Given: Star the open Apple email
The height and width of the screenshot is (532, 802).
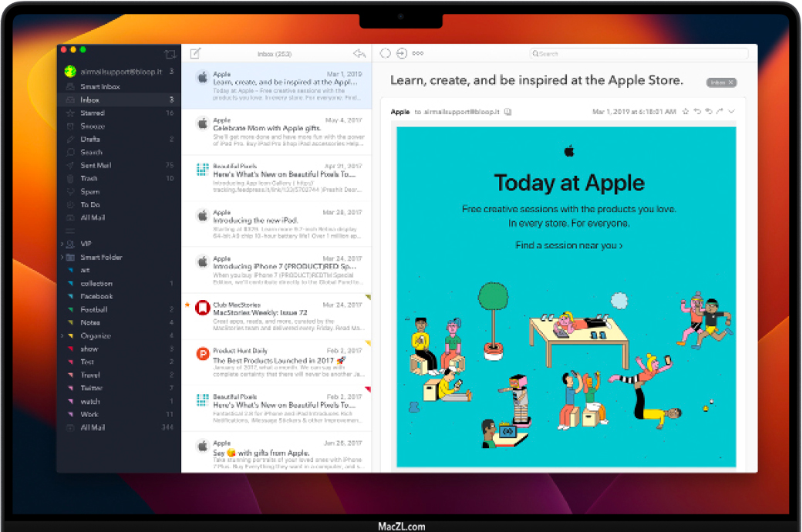Looking at the screenshot, I should click(x=685, y=112).
